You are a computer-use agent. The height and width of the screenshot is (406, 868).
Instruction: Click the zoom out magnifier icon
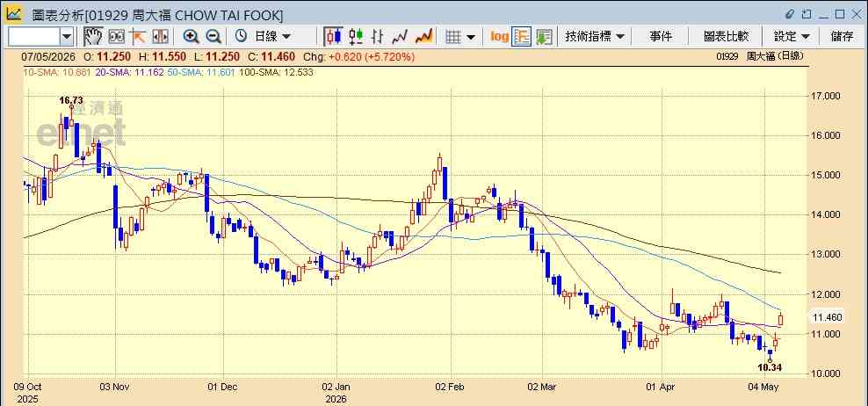pos(213,37)
